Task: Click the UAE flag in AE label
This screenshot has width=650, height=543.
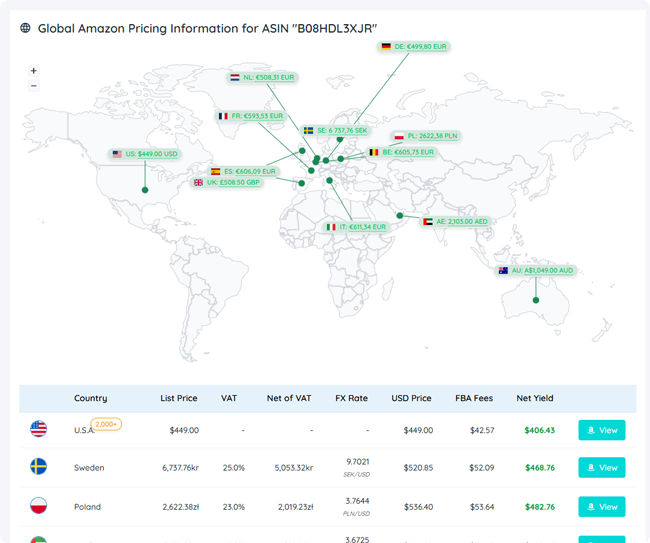Action: coord(427,221)
